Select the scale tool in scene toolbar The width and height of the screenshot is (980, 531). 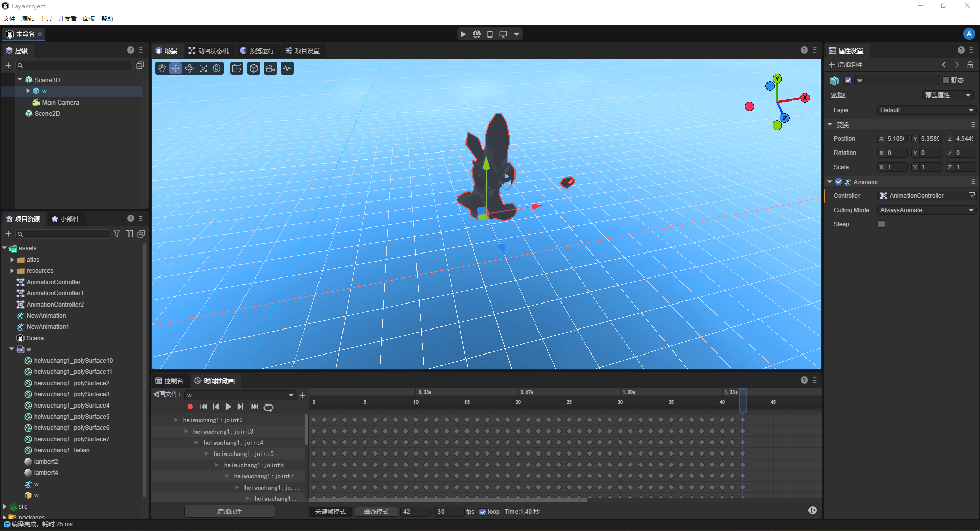[203, 68]
